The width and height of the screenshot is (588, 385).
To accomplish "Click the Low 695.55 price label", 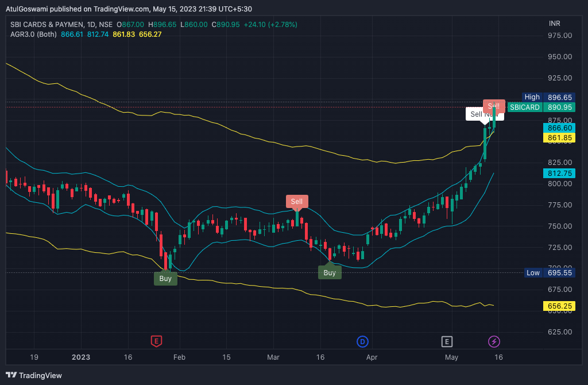I will [550, 273].
